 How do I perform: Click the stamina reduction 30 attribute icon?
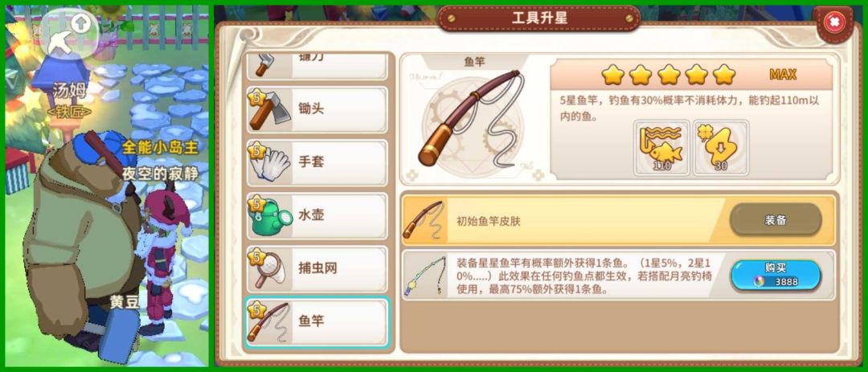[x=720, y=148]
